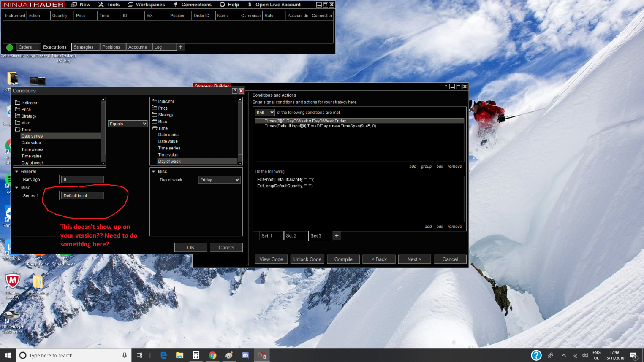
Task: Select the TimeOfDay TimeSpan condition row
Action: [359, 126]
